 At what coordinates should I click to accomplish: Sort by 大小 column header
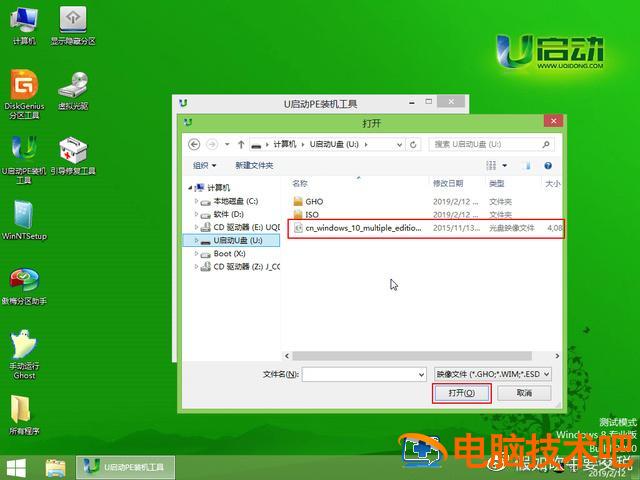(553, 184)
